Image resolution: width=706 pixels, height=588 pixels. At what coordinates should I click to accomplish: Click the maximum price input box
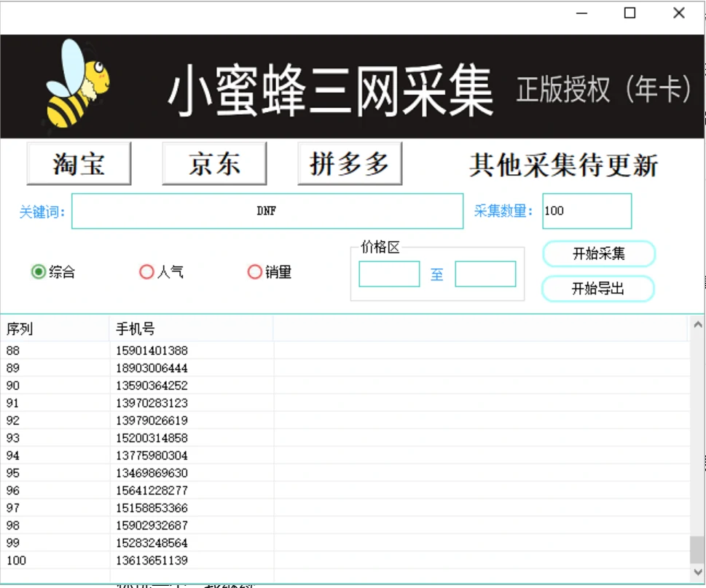click(x=485, y=274)
